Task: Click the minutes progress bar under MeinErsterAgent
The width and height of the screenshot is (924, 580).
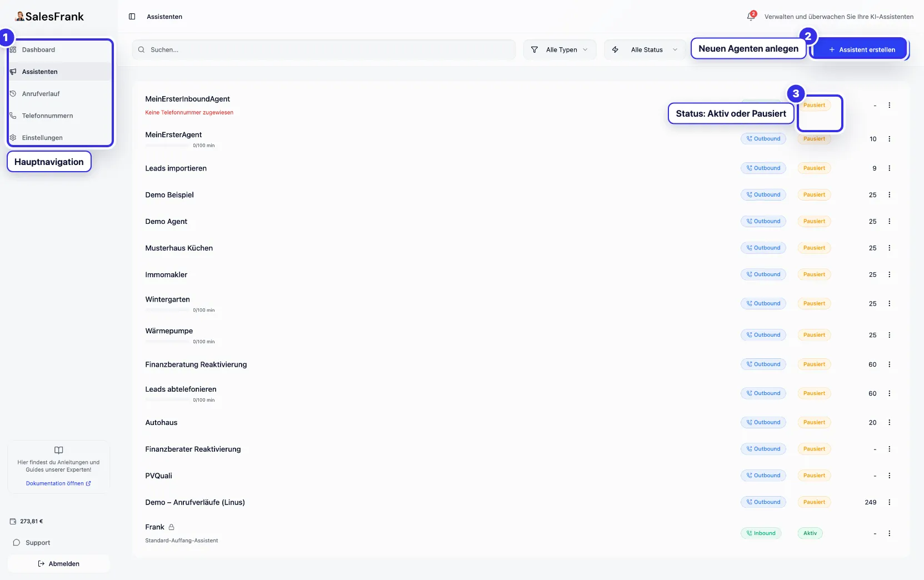Action: 167,146
